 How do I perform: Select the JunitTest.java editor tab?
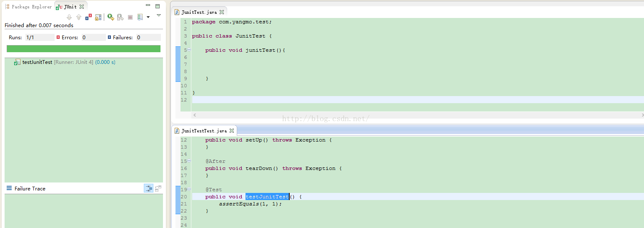pyautogui.click(x=199, y=12)
